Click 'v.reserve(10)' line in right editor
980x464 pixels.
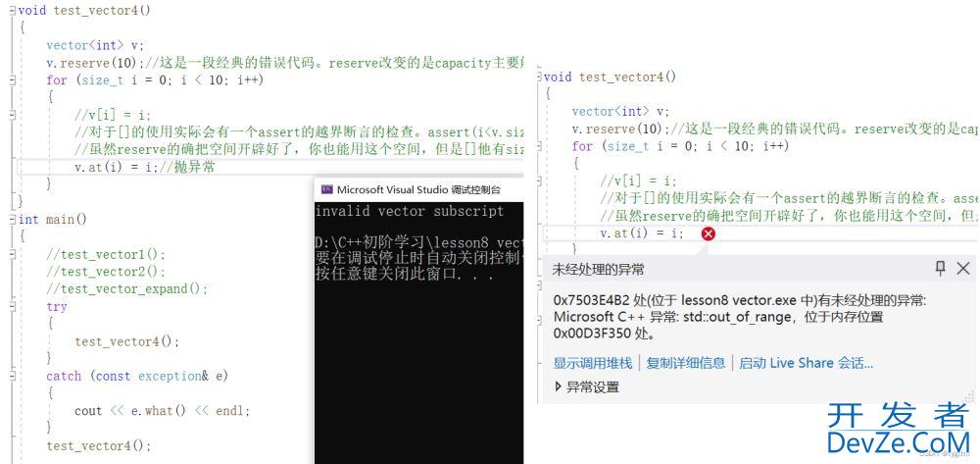[775, 129]
